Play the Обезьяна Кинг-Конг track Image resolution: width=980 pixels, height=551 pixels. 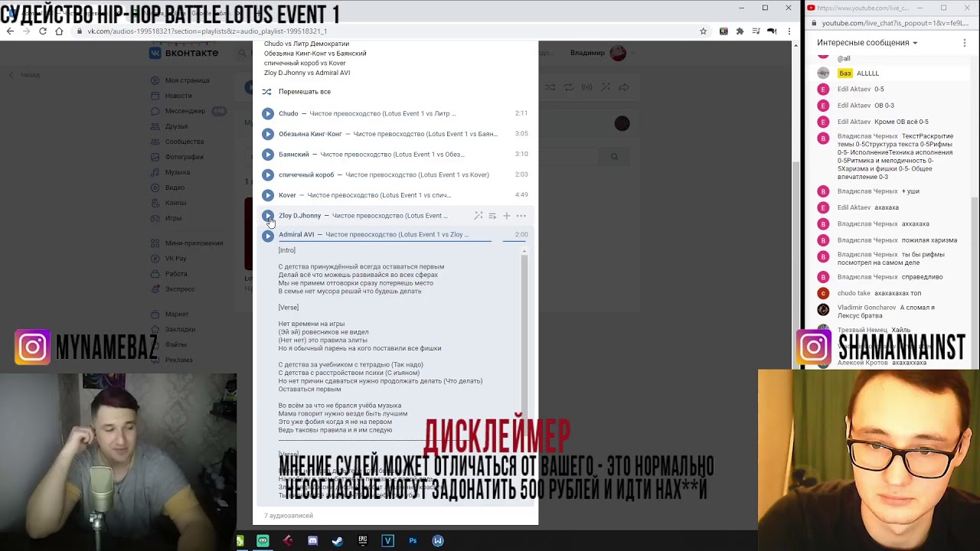267,134
